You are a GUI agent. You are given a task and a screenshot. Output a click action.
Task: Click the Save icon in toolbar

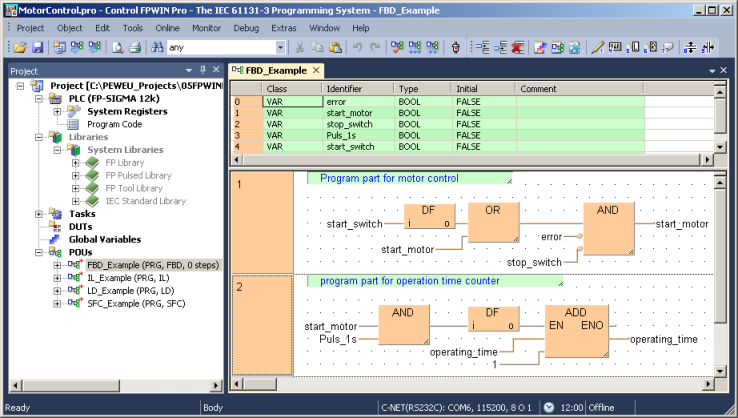click(x=37, y=47)
